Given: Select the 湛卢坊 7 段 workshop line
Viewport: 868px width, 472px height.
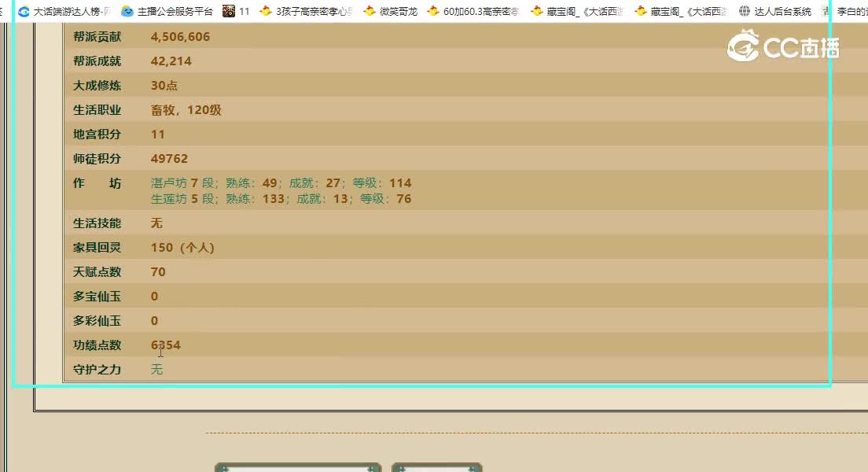Looking at the screenshot, I should click(281, 183).
